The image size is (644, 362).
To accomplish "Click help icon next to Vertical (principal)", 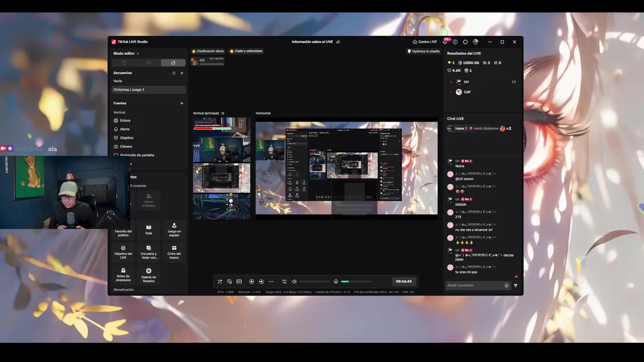I will click(223, 113).
